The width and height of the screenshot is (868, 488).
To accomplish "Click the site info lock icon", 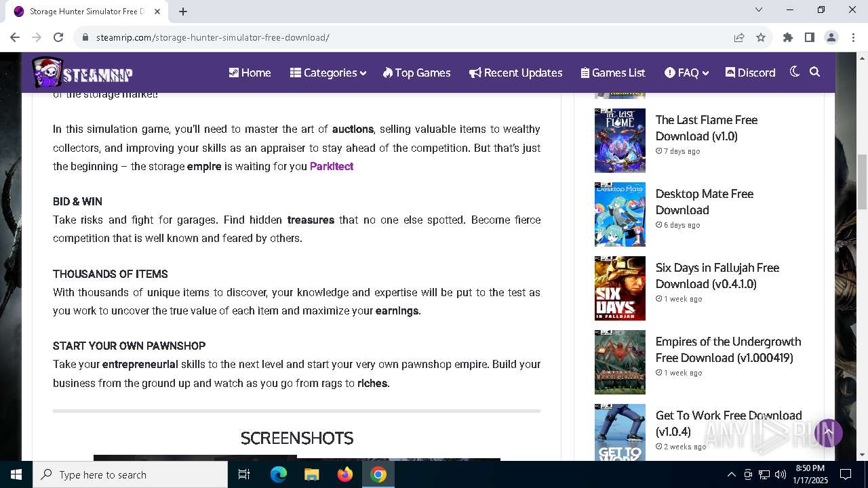I will point(85,37).
